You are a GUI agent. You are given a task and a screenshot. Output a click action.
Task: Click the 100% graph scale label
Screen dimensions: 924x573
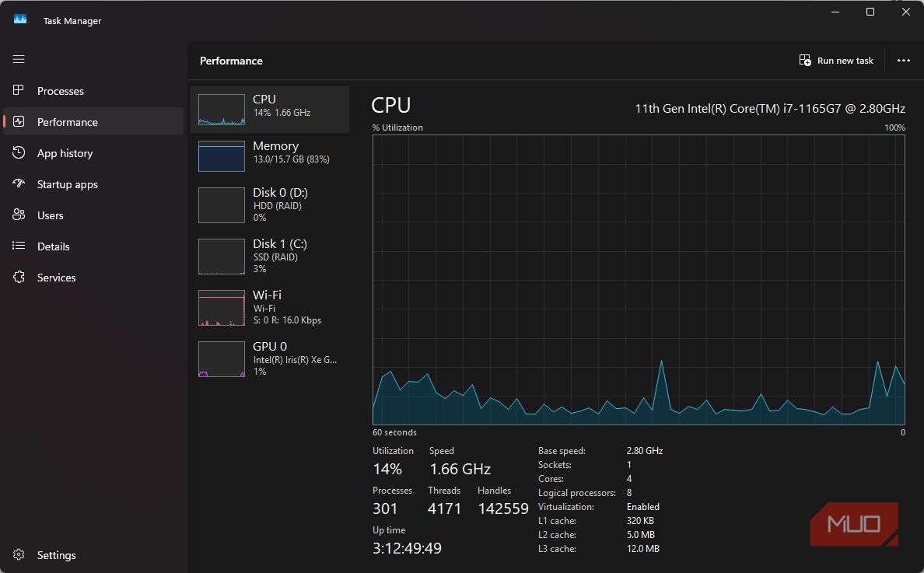[894, 128]
